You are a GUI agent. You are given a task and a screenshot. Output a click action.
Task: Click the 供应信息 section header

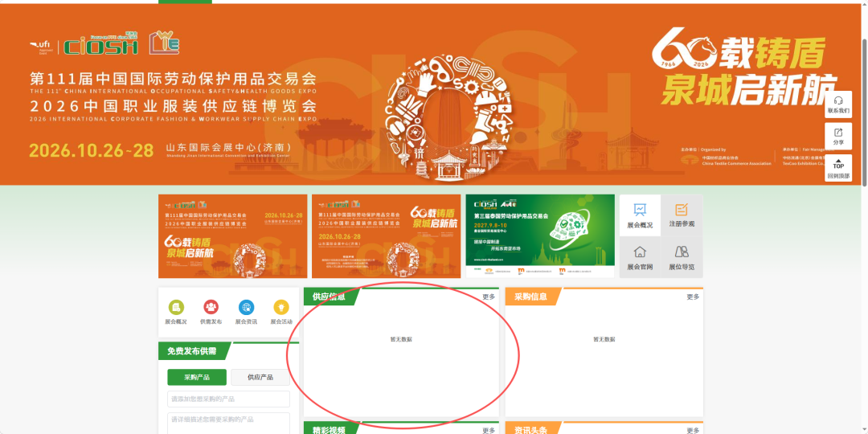329,297
